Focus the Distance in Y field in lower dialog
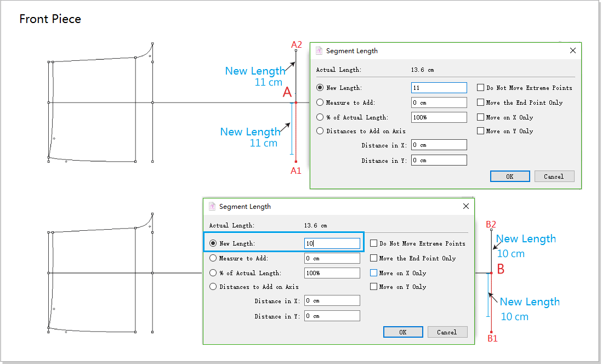 pyautogui.click(x=332, y=316)
